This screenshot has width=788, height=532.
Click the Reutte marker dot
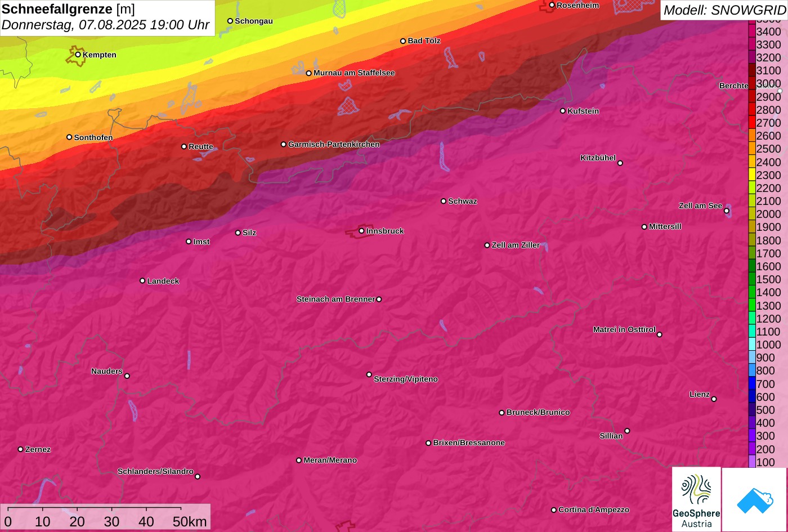click(x=183, y=146)
